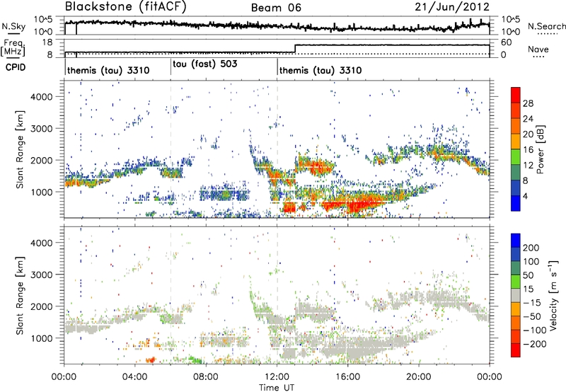The image size is (566, 392).
Task: Click the '3000' range tick in velocity panel
Action: [x=41, y=275]
